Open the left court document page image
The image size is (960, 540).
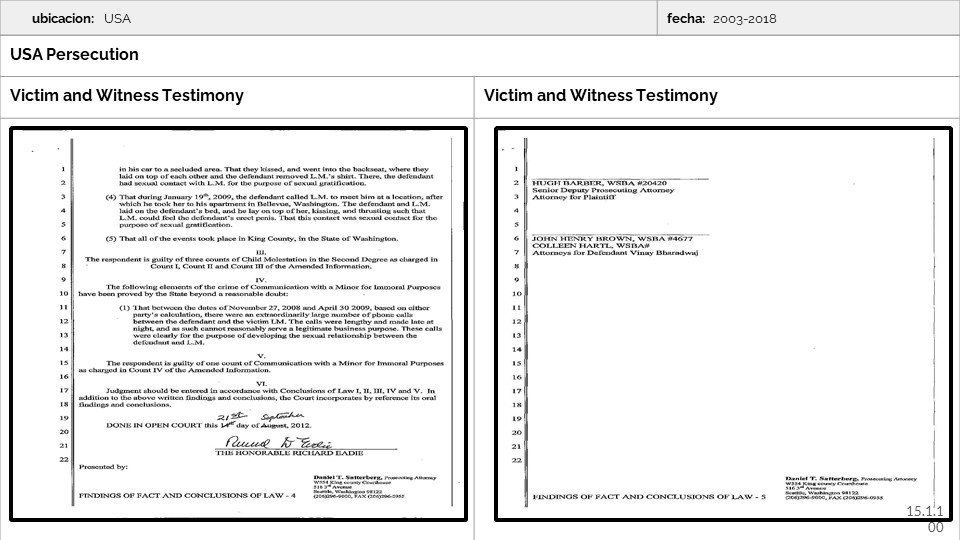[x=239, y=323]
